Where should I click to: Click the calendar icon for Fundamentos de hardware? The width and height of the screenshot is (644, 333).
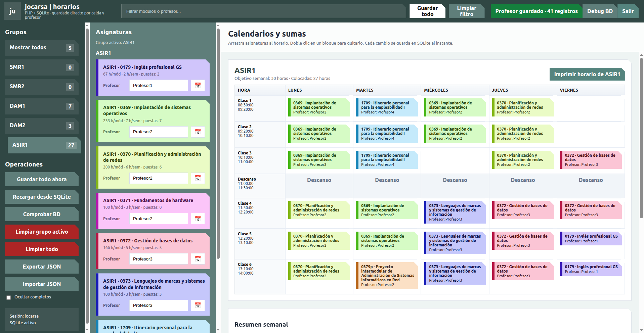[198, 219]
